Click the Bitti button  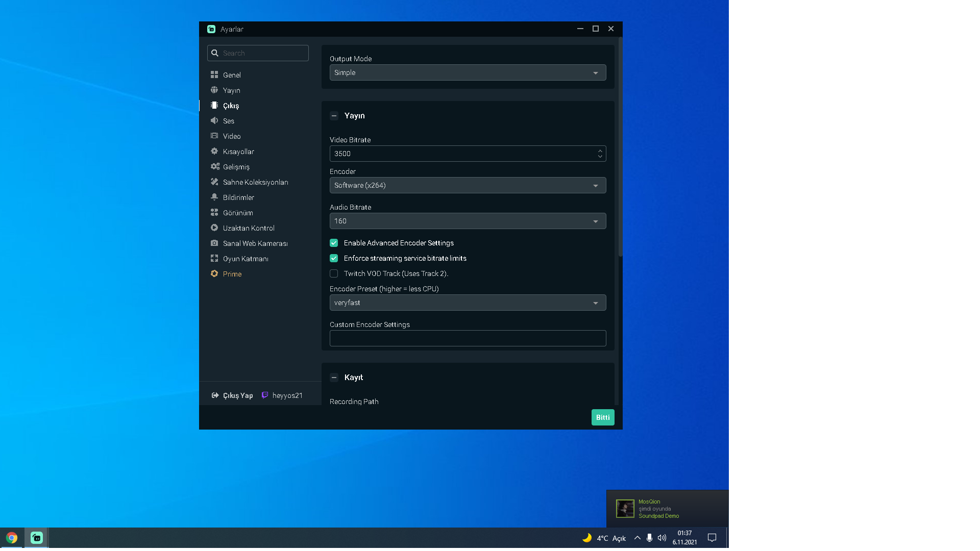point(602,417)
